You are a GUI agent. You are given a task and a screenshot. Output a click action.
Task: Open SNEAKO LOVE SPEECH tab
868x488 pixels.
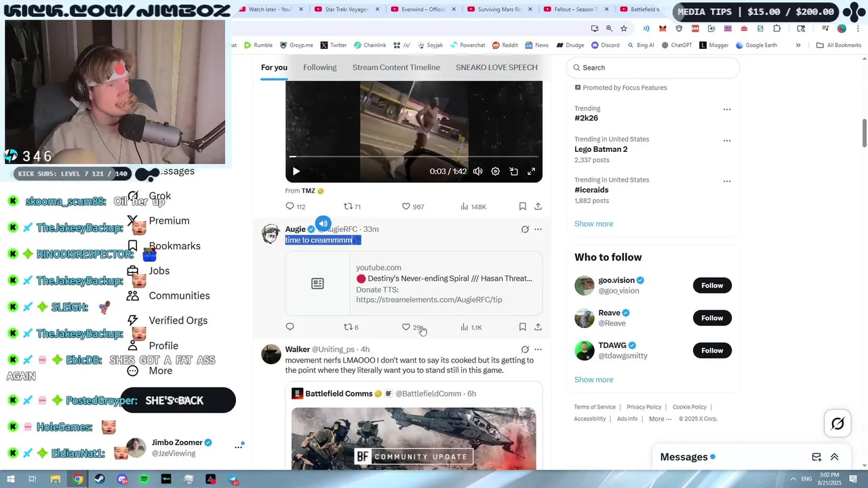coord(496,67)
